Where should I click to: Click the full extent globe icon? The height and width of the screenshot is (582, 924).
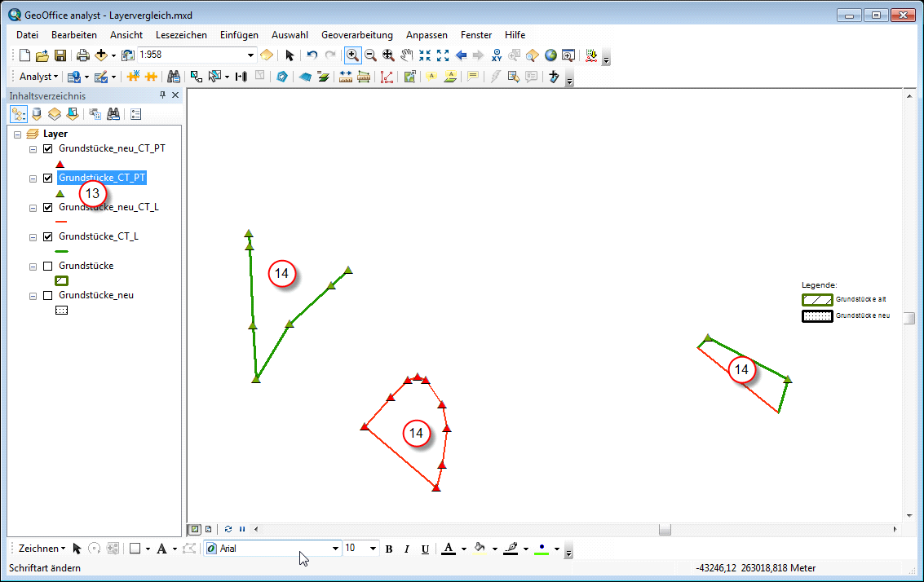pyautogui.click(x=550, y=55)
